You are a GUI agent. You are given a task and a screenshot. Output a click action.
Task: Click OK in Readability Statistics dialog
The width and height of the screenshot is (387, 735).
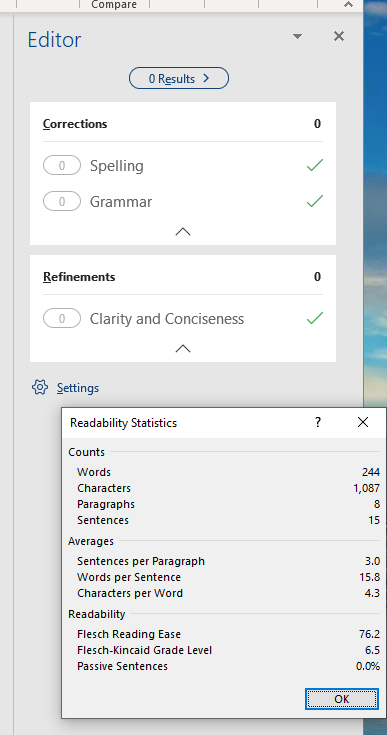[342, 699]
